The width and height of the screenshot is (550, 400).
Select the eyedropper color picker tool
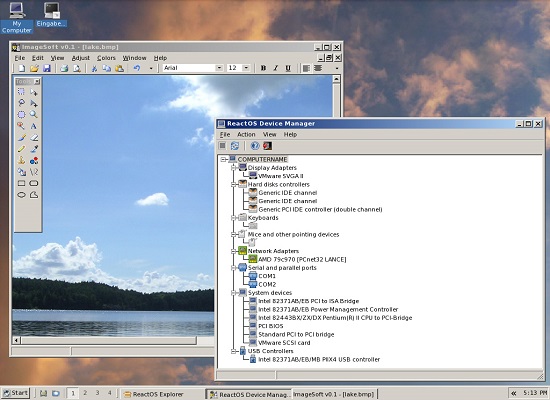point(34,149)
